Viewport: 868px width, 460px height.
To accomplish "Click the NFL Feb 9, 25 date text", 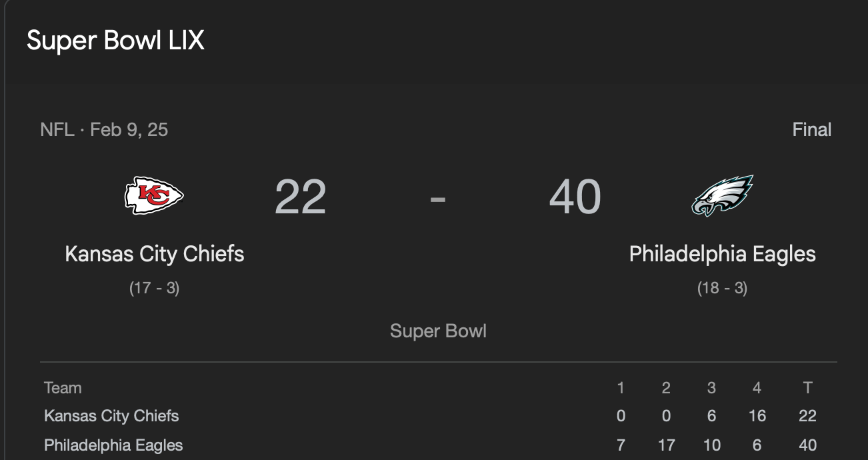I will point(104,129).
